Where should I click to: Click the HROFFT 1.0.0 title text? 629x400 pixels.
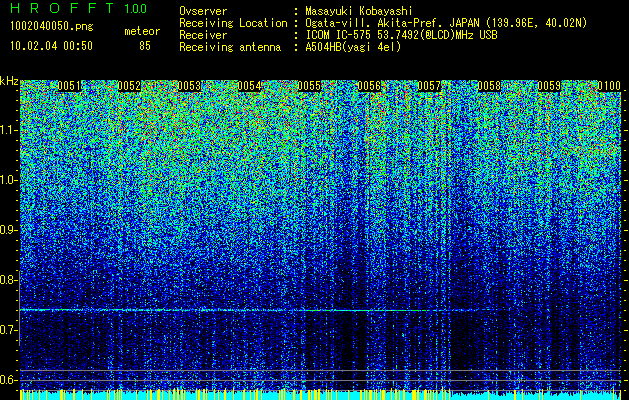click(78, 8)
